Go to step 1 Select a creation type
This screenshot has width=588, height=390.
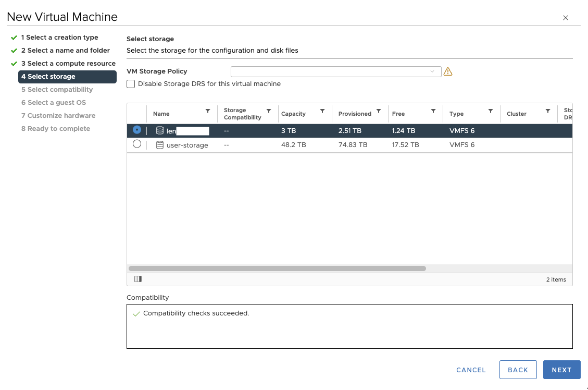coord(59,38)
